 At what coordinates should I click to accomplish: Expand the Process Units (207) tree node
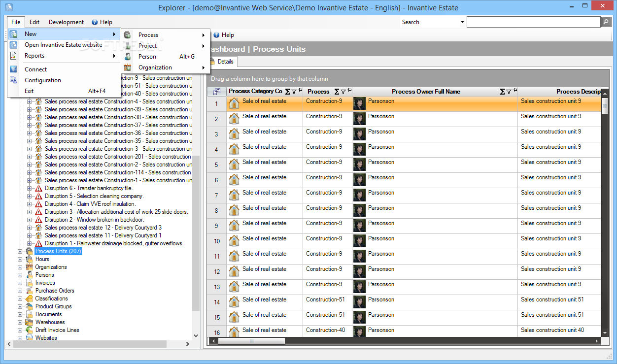coord(20,251)
